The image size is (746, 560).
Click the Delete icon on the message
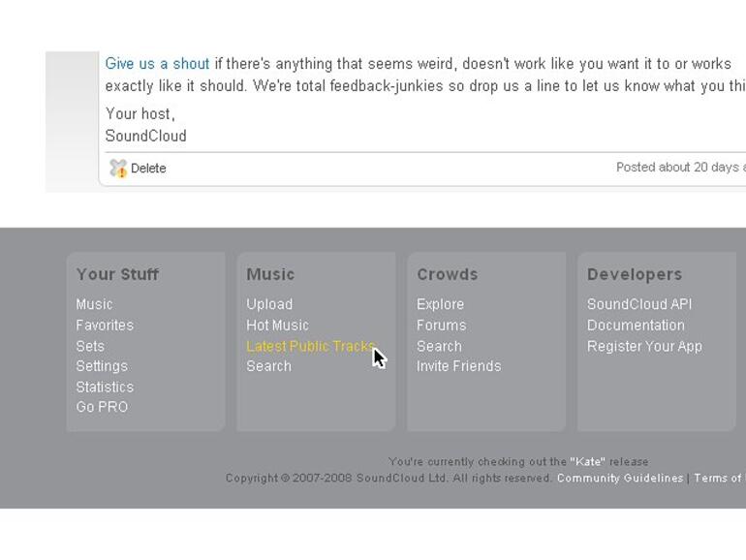(118, 169)
